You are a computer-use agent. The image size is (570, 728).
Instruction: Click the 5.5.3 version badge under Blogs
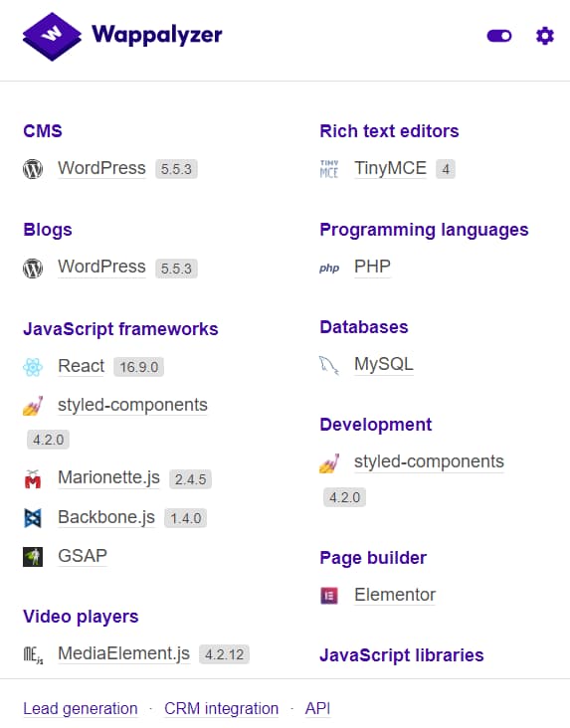pyautogui.click(x=176, y=269)
